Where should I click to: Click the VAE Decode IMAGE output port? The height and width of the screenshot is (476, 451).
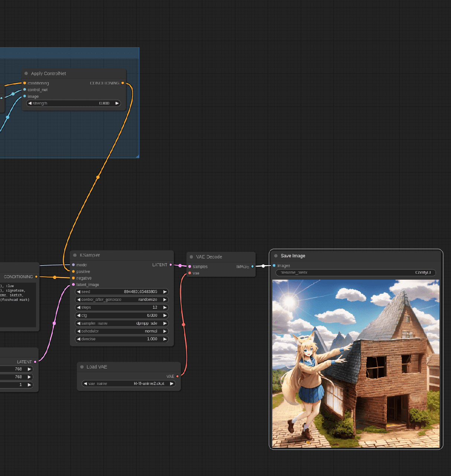pyautogui.click(x=252, y=266)
